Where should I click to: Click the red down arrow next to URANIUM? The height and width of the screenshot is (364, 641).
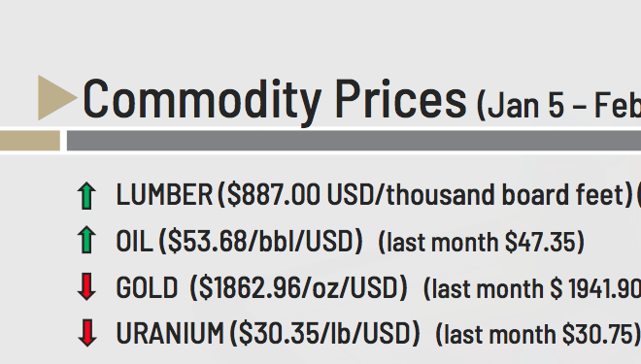tap(87, 333)
